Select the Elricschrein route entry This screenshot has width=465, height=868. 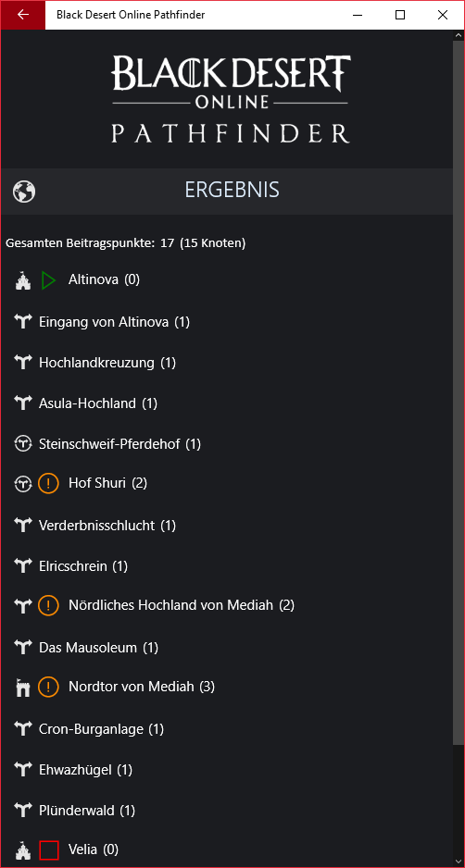[x=227, y=566]
